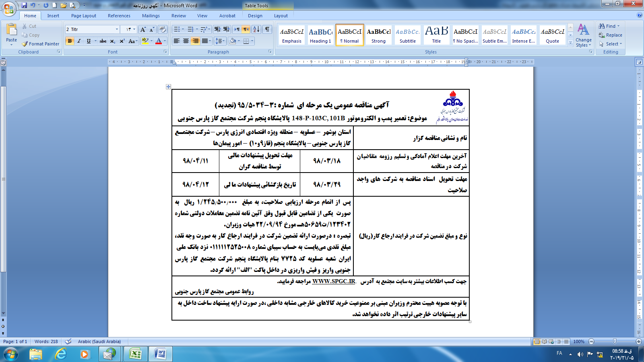Apply the Emphasis style
The height and width of the screenshot is (362, 644).
point(292,35)
